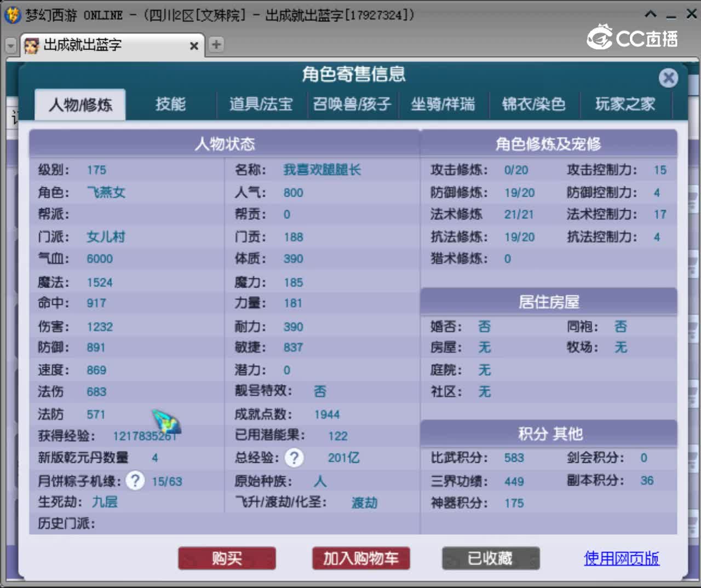Click the 加入购物车 button
Screen dimensions: 701x588
tap(361, 558)
